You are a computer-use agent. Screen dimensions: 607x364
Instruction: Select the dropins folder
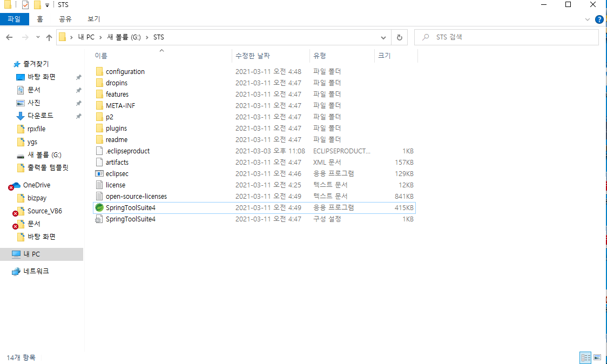pyautogui.click(x=254, y=83)
